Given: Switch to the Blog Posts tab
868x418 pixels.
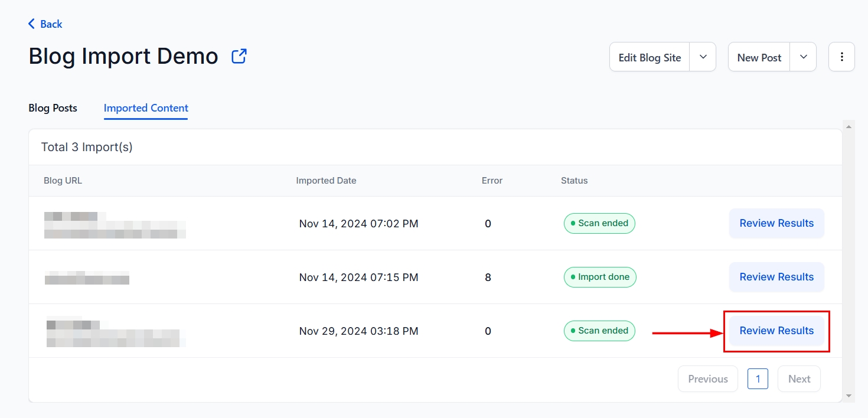Looking at the screenshot, I should pyautogui.click(x=53, y=108).
